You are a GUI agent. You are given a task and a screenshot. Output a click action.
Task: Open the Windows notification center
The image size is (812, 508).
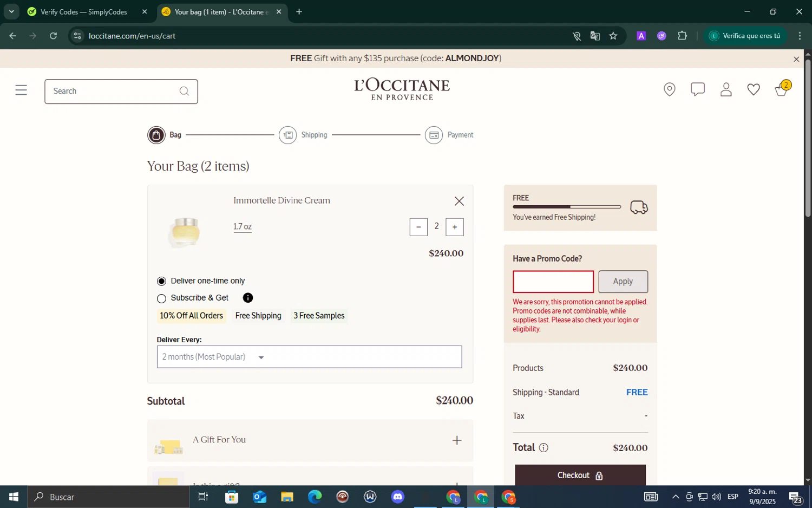click(x=796, y=497)
